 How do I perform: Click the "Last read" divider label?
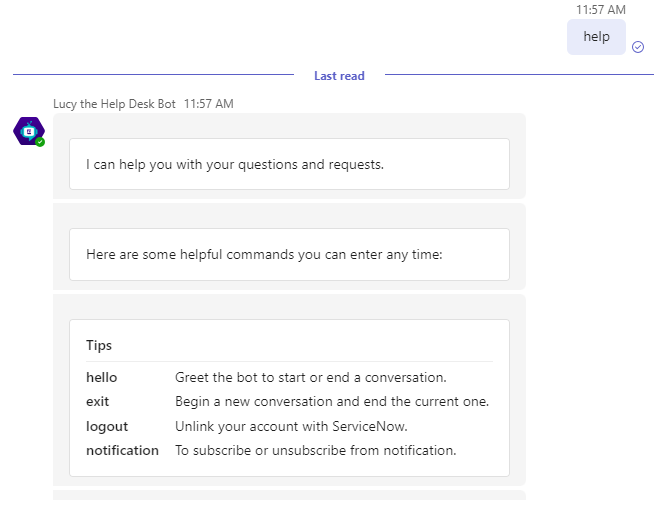(339, 76)
